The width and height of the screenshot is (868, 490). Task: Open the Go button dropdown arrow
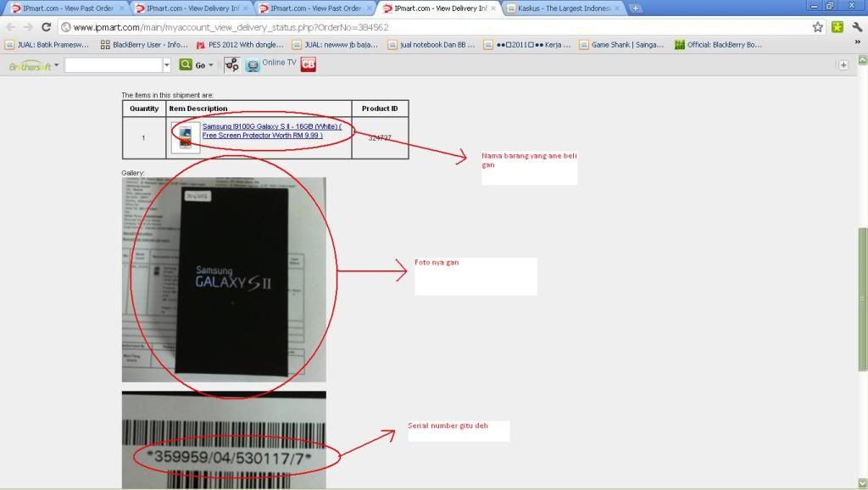click(x=211, y=65)
